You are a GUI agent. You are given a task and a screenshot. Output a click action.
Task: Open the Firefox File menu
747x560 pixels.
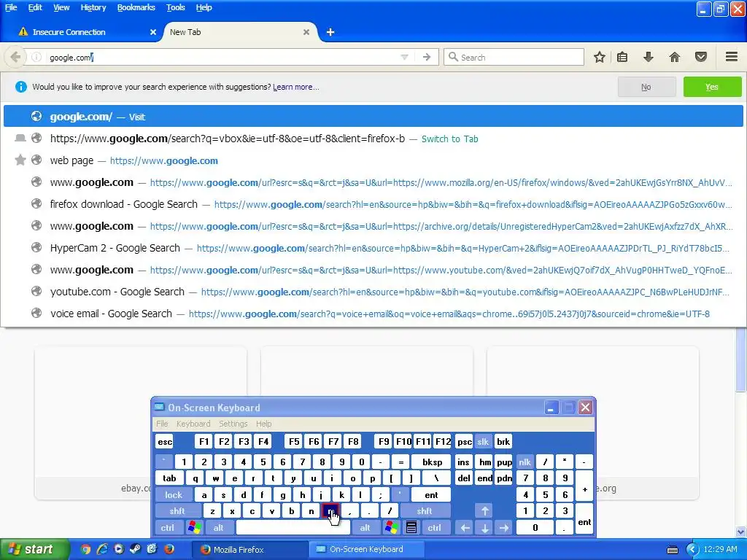point(11,7)
